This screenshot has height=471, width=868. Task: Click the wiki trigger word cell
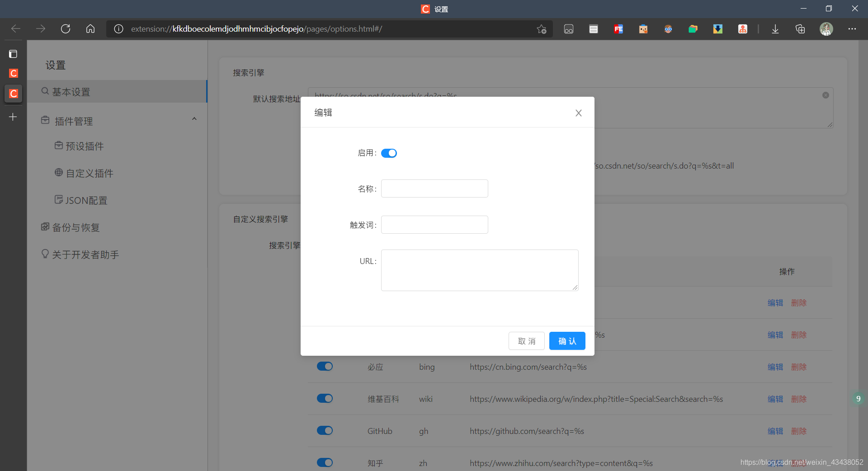(426, 399)
